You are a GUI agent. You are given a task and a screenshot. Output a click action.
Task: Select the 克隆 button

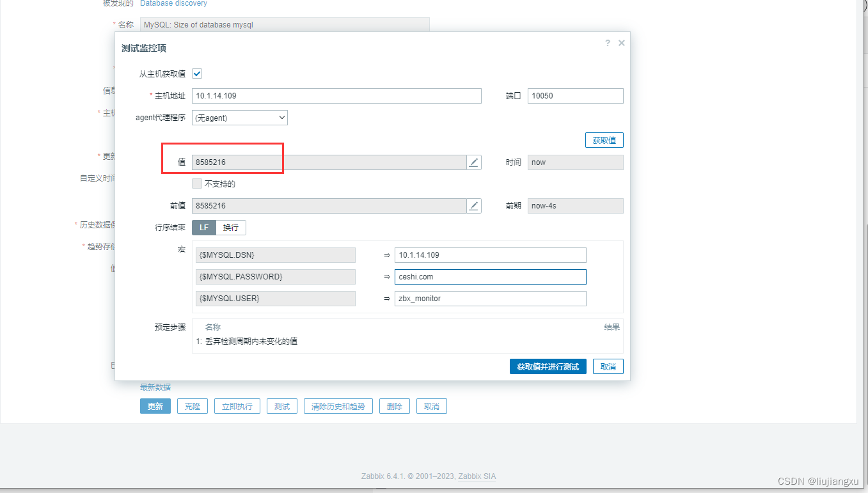pos(192,405)
